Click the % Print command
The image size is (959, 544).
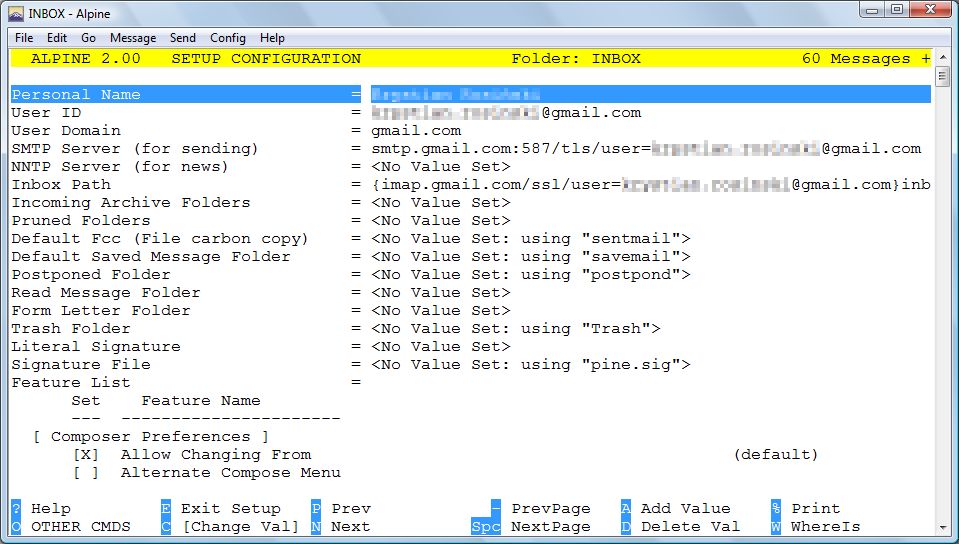(x=806, y=509)
